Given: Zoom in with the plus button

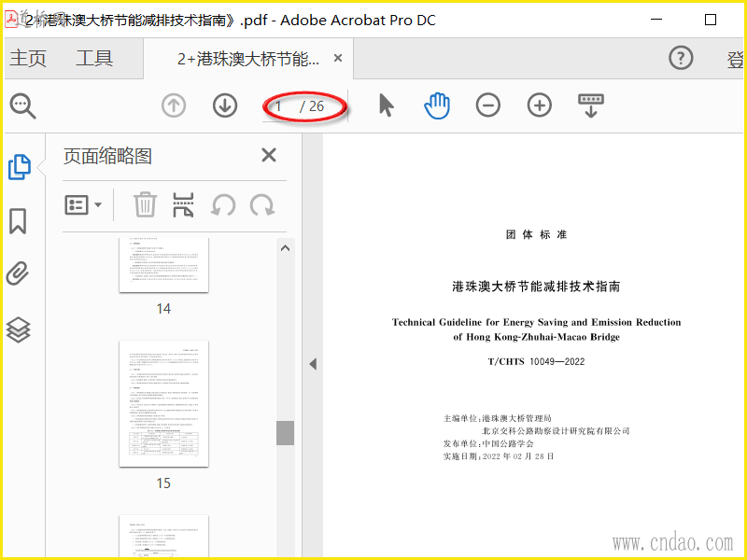Looking at the screenshot, I should tap(540, 105).
